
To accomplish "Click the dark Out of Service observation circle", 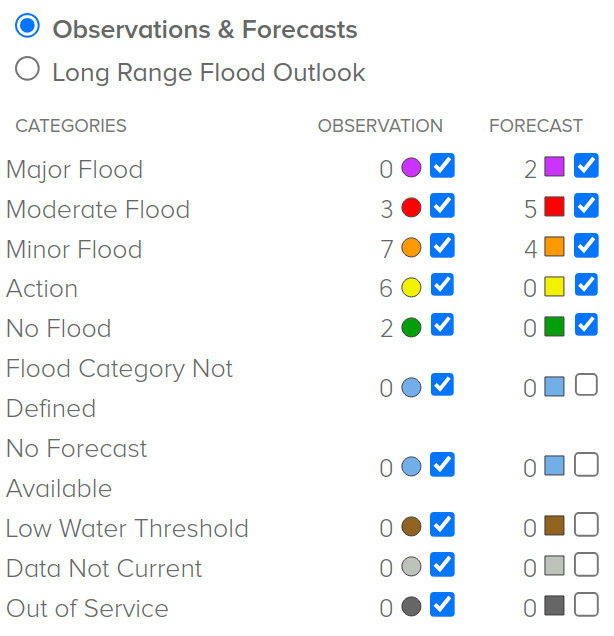I will (411, 606).
